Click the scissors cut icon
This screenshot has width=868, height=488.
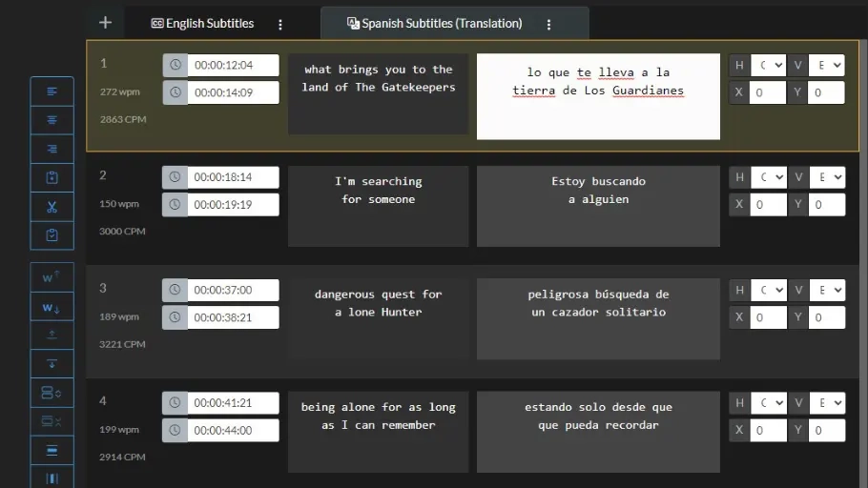tap(52, 207)
